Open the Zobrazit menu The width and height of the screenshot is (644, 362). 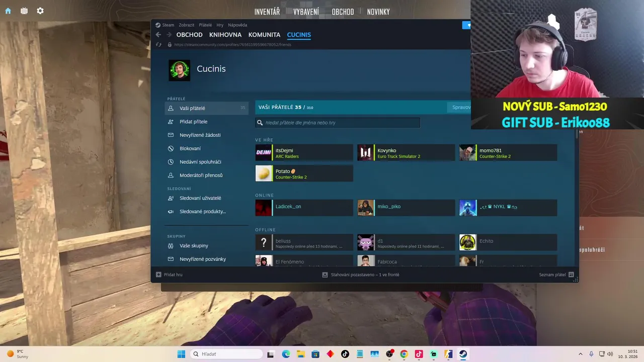(x=186, y=25)
